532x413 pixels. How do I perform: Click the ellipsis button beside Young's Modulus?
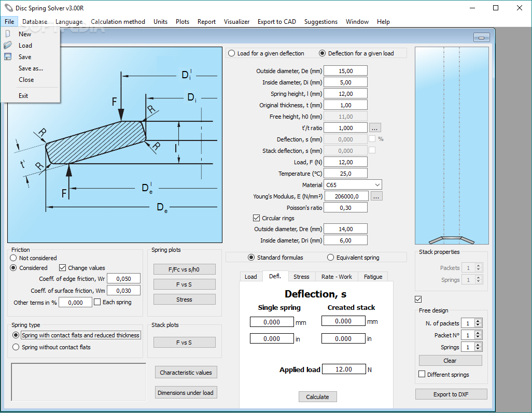point(376,196)
